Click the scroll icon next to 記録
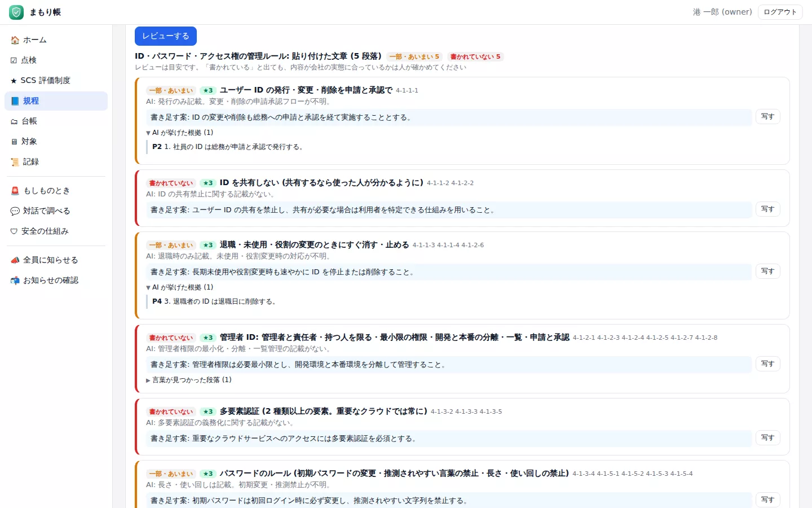Image resolution: width=812 pixels, height=508 pixels. tap(15, 162)
